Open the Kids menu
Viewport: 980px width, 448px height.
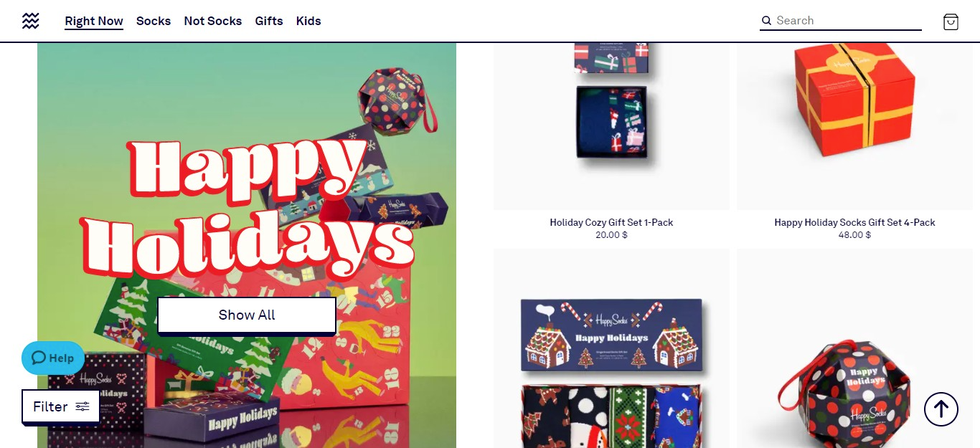tap(308, 22)
